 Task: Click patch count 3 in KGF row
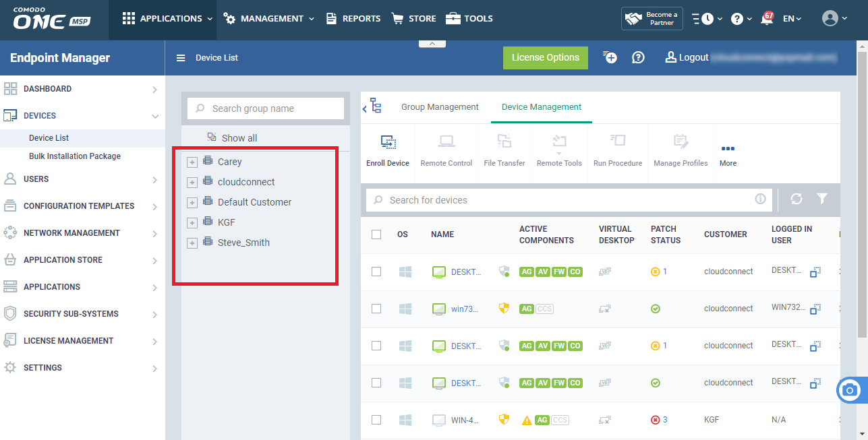coord(665,420)
